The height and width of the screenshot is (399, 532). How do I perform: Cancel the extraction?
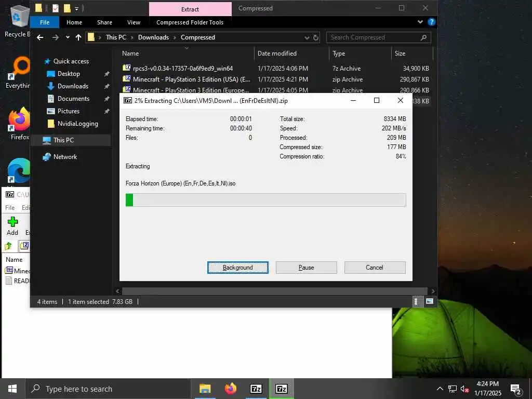coord(375,268)
